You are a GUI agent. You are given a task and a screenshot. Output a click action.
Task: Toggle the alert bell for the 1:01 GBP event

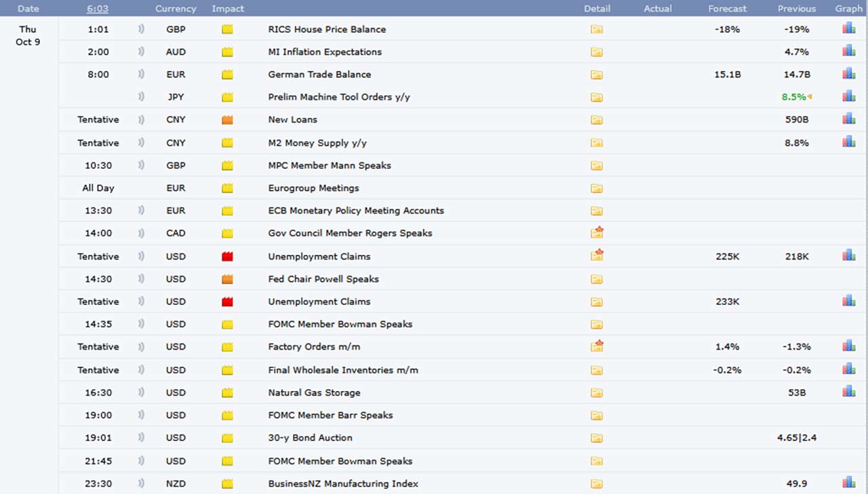[x=141, y=29]
